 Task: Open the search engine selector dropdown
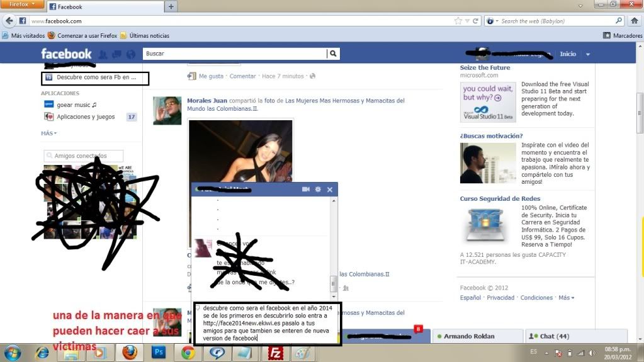[492, 21]
